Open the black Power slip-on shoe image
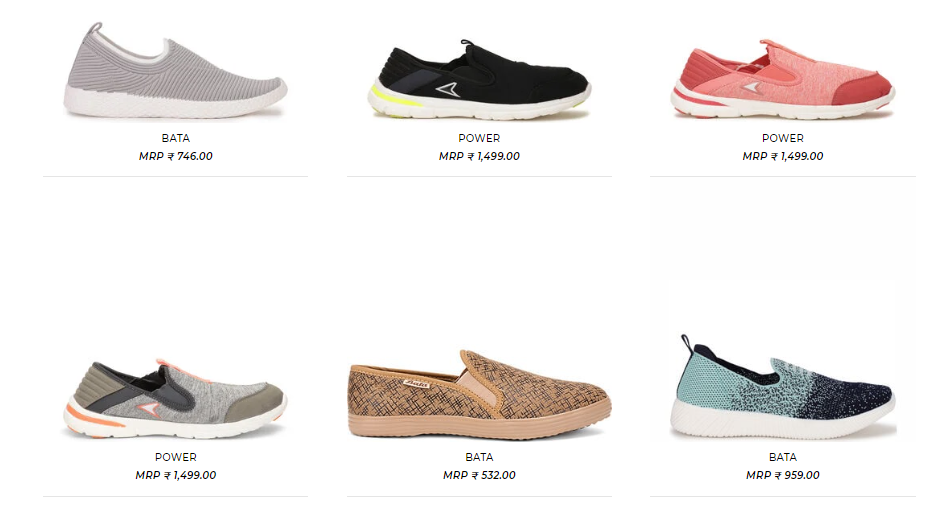This screenshot has width=927, height=524. coord(479,79)
